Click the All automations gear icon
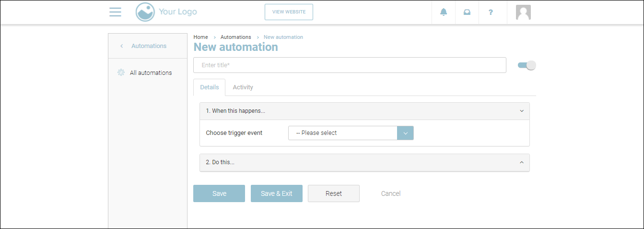Screen dimensions: 644x229 (121, 73)
